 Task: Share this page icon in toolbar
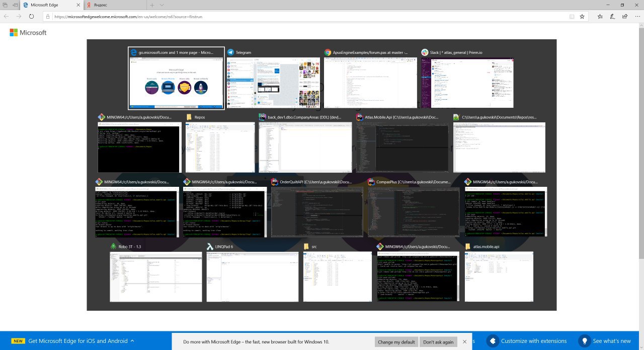[x=624, y=16]
